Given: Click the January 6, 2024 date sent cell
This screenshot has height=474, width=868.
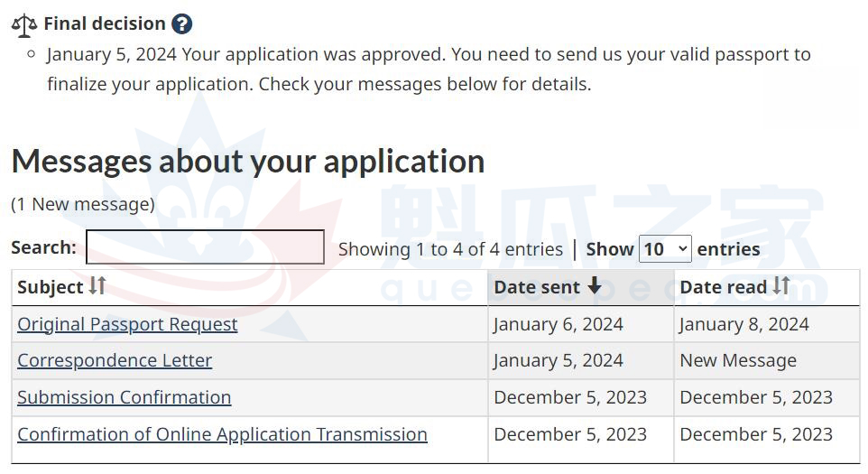Looking at the screenshot, I should coord(559,324).
